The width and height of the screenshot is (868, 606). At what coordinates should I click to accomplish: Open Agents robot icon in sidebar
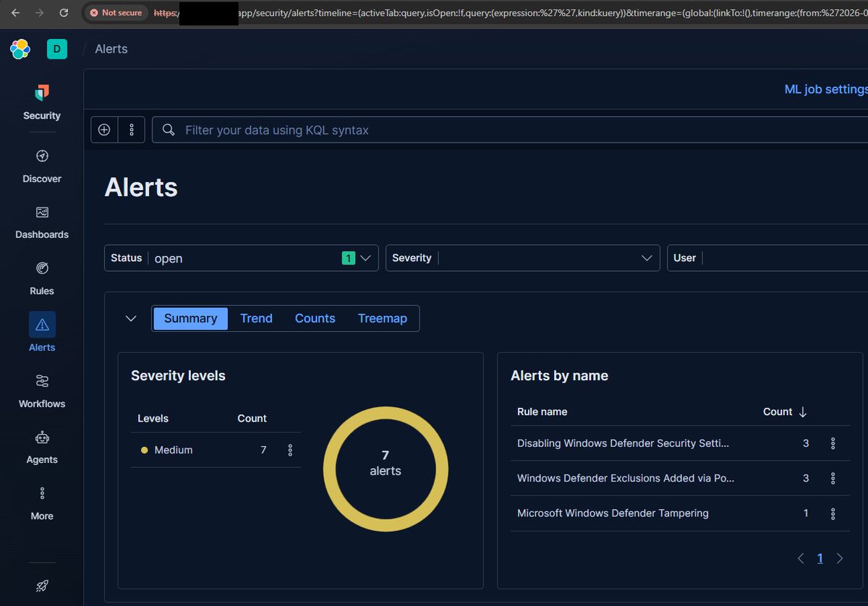point(42,438)
